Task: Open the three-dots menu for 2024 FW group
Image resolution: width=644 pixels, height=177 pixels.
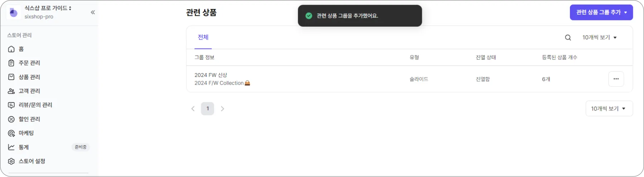Action: pos(616,79)
